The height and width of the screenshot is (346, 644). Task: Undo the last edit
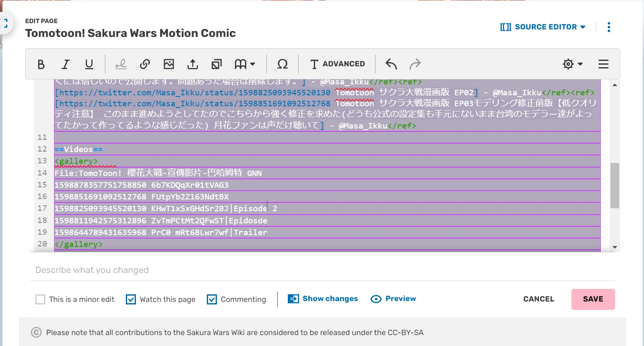[x=391, y=64]
